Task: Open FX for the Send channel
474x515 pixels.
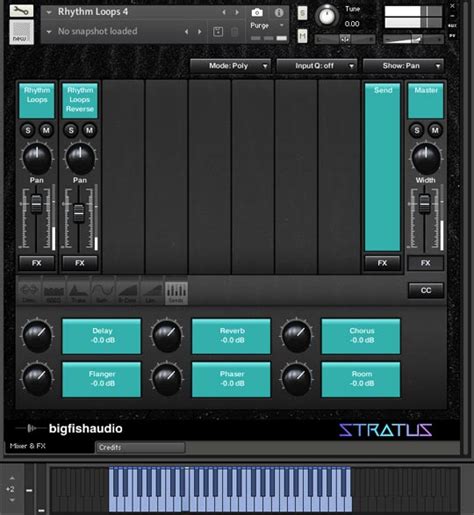Action: (382, 263)
